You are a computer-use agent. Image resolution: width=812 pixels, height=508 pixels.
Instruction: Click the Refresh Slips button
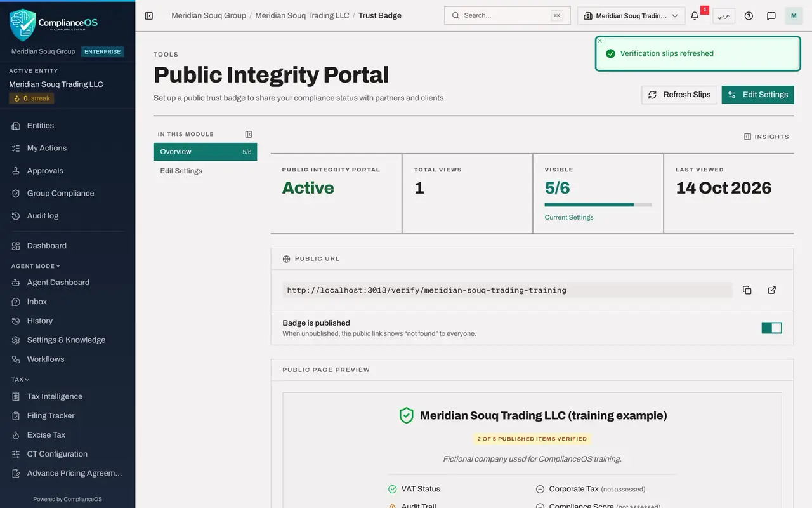679,95
